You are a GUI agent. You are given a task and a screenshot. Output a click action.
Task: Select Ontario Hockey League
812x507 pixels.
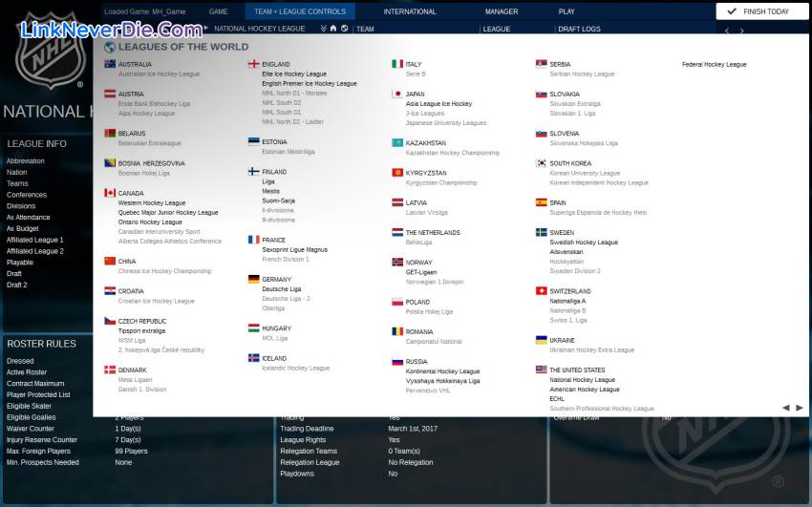[150, 222]
